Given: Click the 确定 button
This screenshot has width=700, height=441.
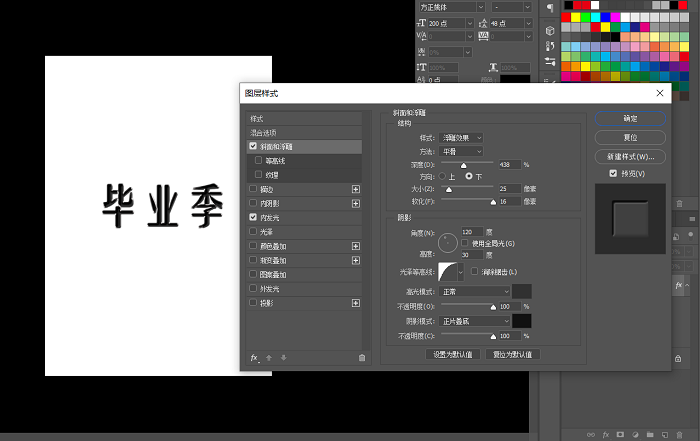Looking at the screenshot, I should (x=630, y=118).
